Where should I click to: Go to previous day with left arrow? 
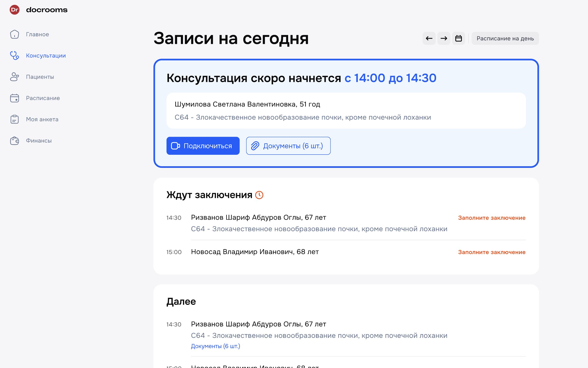click(429, 38)
